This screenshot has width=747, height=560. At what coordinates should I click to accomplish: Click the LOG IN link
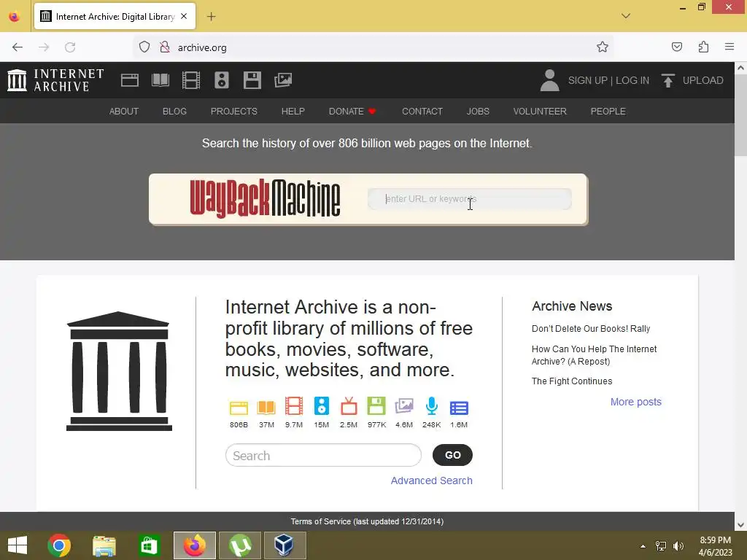[x=632, y=80]
